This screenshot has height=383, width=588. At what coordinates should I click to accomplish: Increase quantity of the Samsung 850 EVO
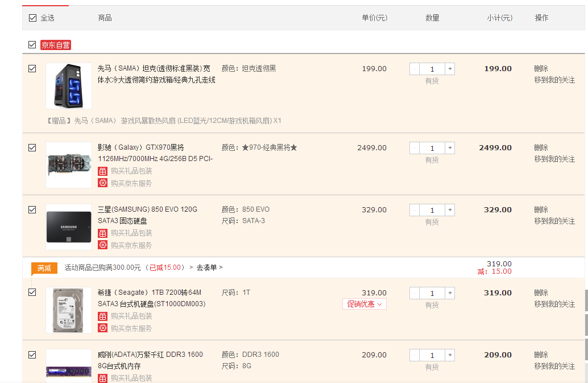point(450,209)
